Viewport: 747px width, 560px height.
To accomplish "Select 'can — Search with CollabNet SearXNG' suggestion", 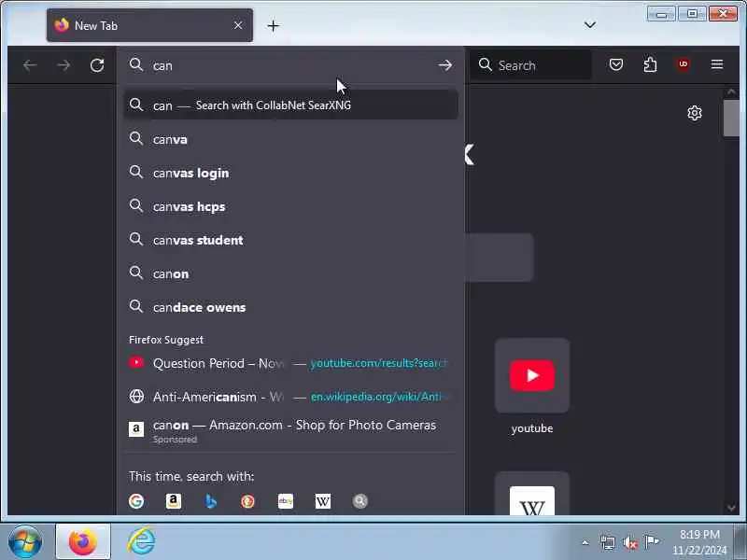I will click(x=290, y=105).
